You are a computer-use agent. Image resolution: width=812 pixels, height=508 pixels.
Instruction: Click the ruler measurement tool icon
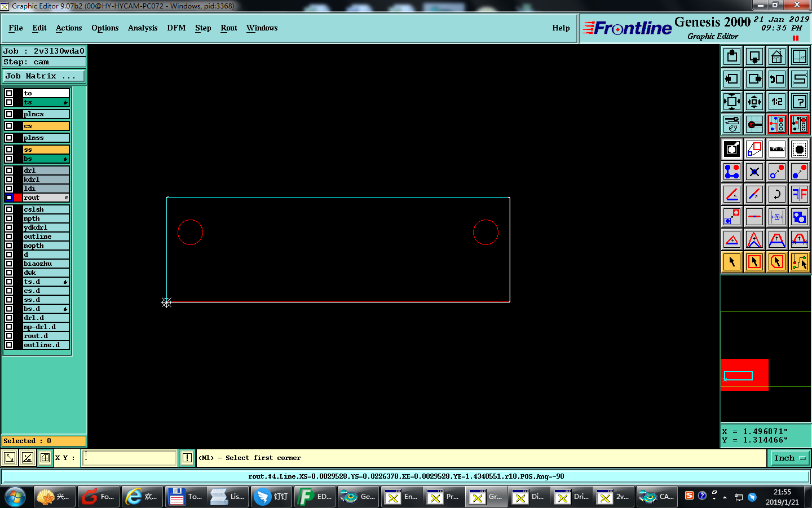[x=777, y=149]
